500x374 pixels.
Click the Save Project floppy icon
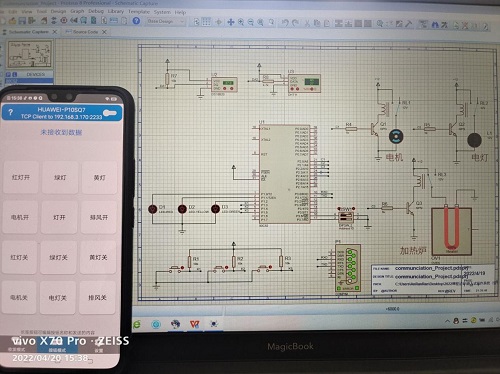22,20
